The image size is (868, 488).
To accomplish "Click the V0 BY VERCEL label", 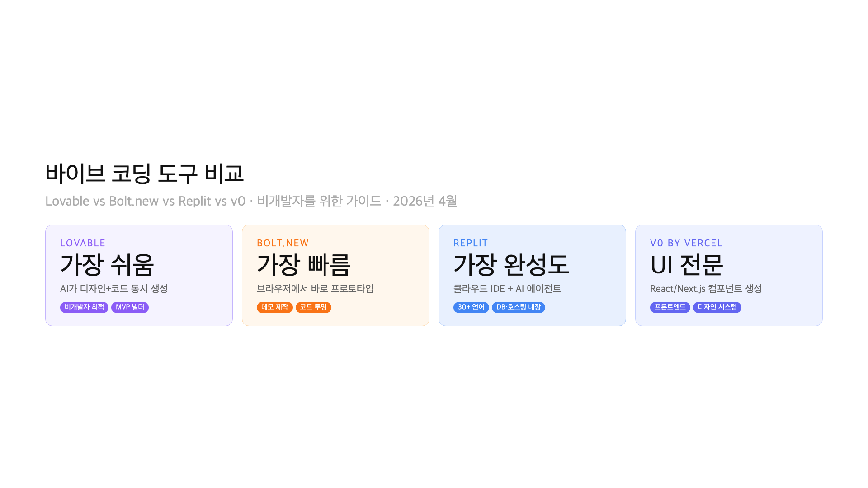I will point(686,243).
